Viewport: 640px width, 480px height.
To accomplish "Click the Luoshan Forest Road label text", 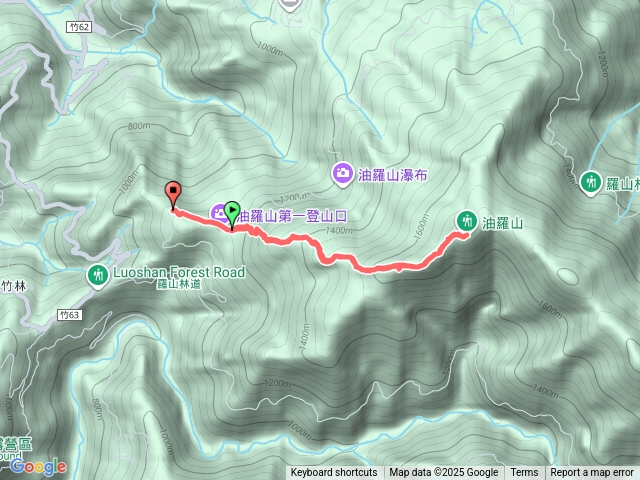I will (179, 272).
